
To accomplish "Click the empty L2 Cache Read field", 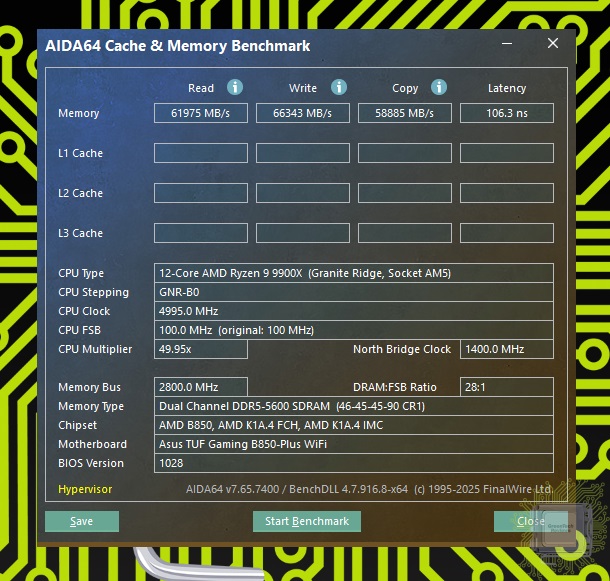I will (201, 193).
